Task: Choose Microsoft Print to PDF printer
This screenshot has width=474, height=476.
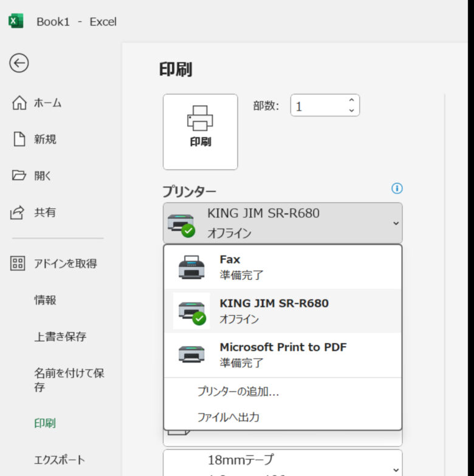Action: tap(283, 355)
